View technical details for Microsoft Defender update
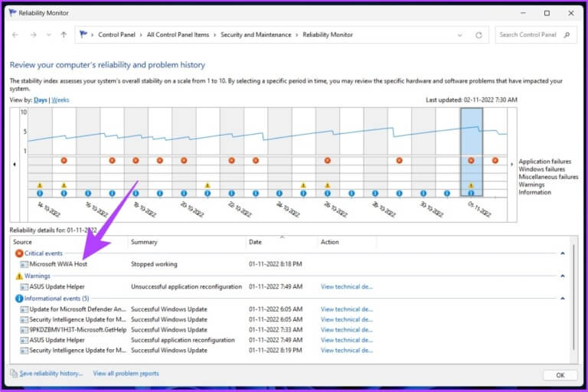 point(347,309)
